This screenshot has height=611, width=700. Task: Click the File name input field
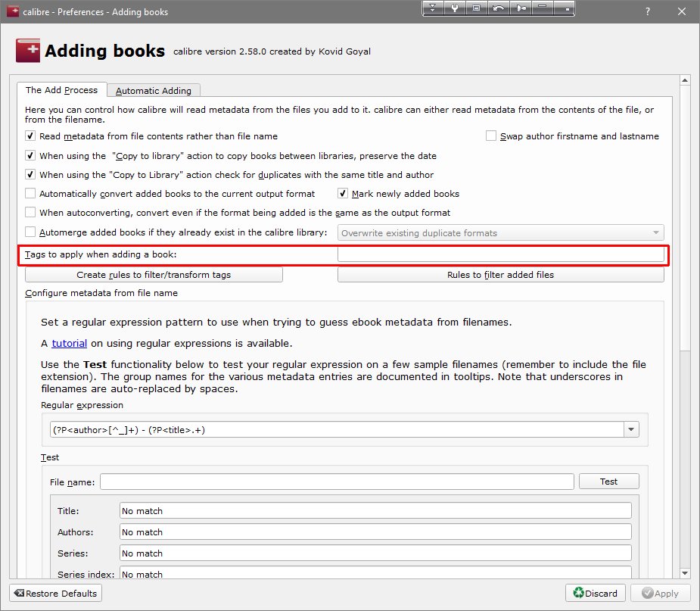(337, 482)
